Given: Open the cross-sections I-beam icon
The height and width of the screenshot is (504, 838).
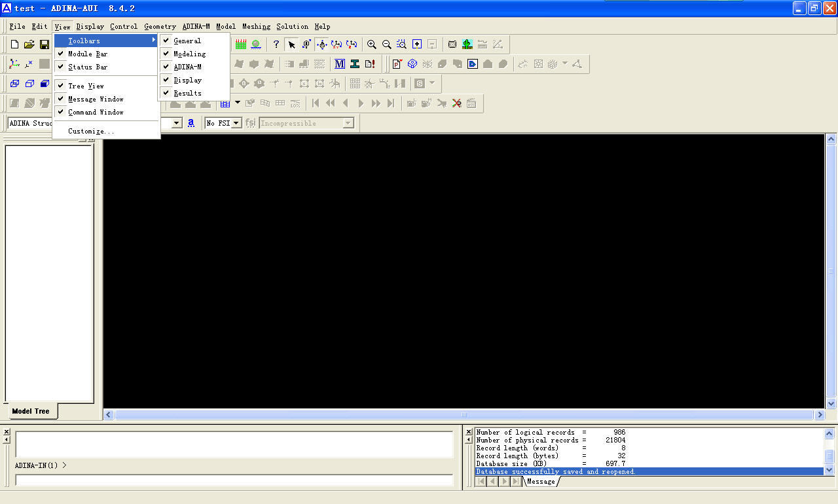Looking at the screenshot, I should [355, 63].
